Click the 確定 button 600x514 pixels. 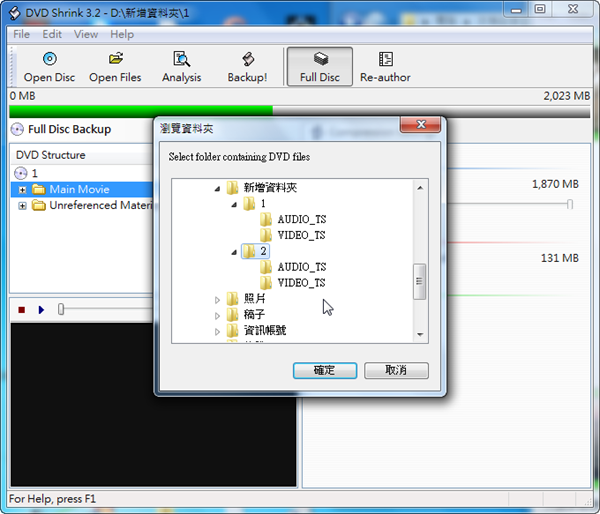[x=325, y=370]
